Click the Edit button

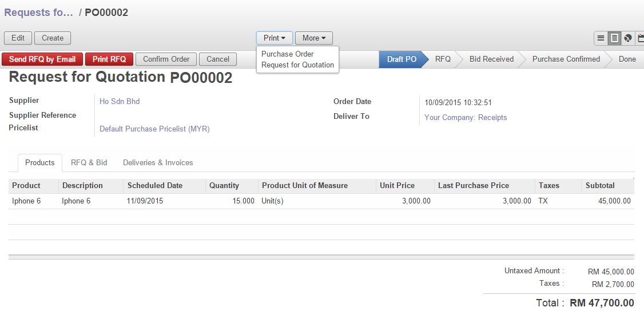(18, 38)
